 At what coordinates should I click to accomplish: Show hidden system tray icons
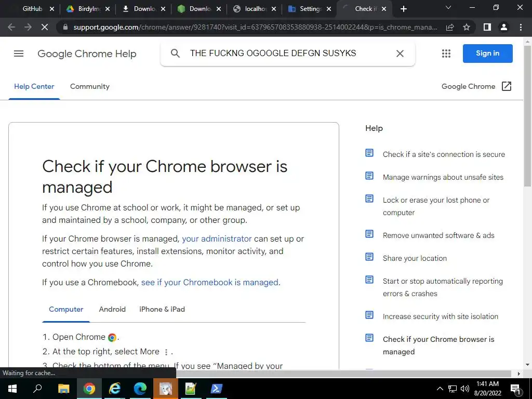pyautogui.click(x=440, y=389)
